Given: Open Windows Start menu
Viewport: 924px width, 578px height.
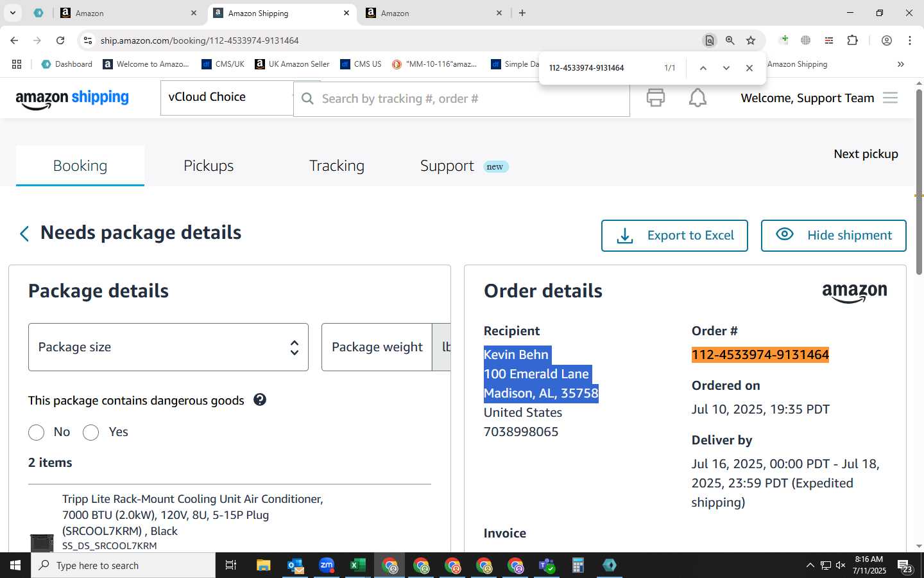Looking at the screenshot, I should click(x=15, y=565).
